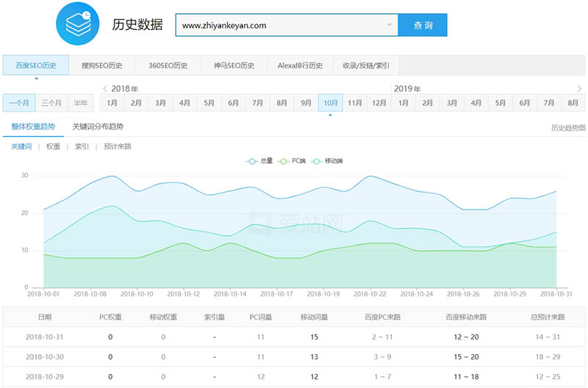
Task: Toggle the 总量 series in legend
Action: (259, 161)
